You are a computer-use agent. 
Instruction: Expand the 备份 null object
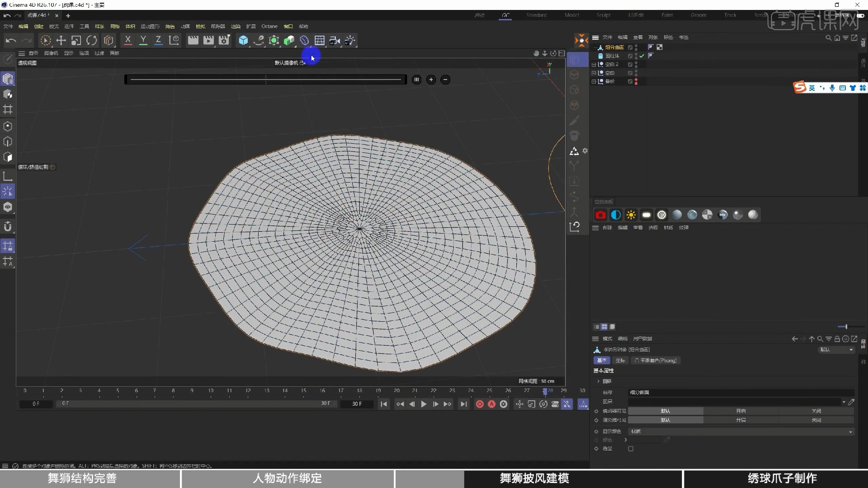[x=594, y=81]
